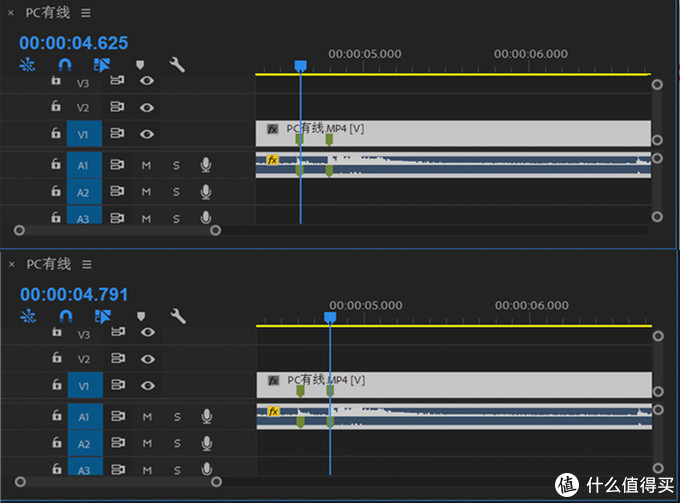
Task: Mute A1 track in top panel
Action: pyautogui.click(x=146, y=165)
